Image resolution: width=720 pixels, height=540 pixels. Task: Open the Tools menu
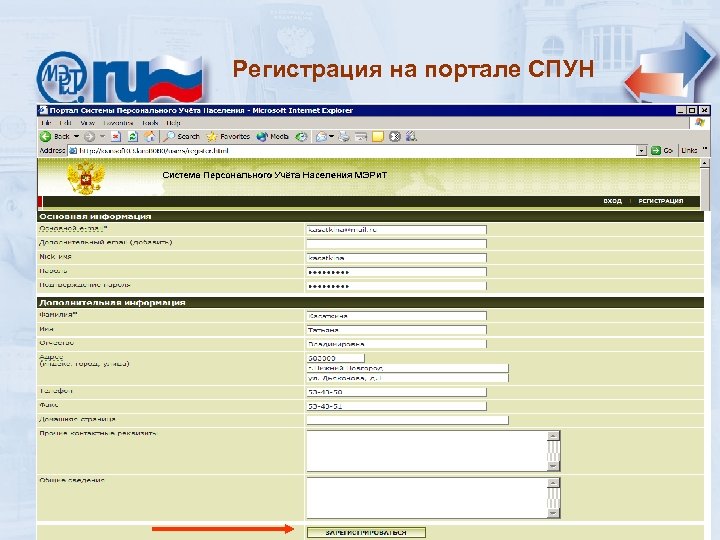point(150,123)
